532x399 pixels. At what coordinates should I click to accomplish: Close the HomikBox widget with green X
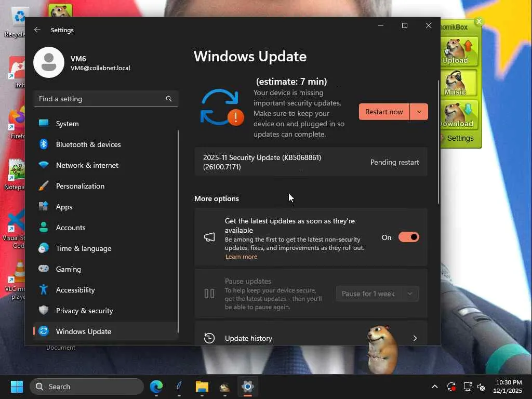tap(478, 22)
